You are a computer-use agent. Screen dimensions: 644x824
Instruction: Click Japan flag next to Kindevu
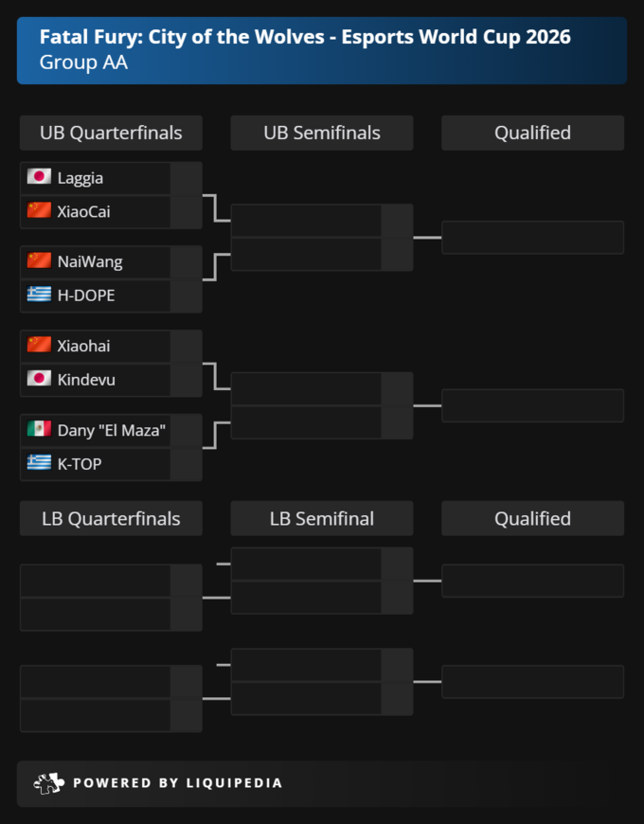click(39, 379)
